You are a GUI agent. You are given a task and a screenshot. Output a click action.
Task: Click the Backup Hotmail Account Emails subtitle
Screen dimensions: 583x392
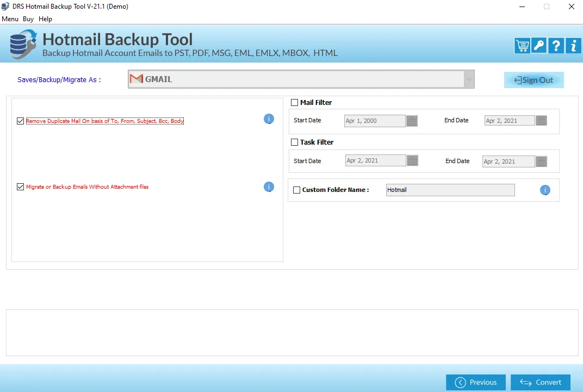(x=190, y=53)
